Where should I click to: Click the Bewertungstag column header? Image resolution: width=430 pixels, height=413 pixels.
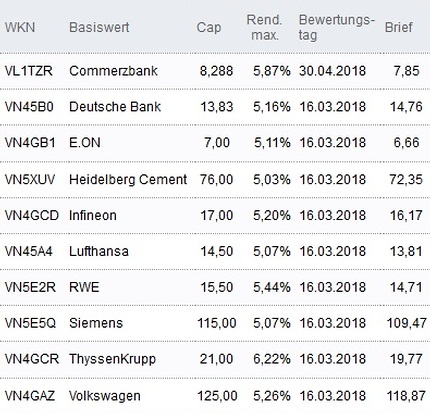(337, 27)
